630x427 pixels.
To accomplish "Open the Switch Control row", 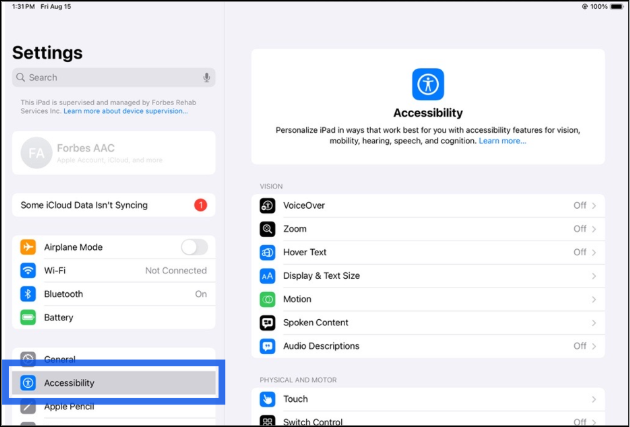I will 428,420.
